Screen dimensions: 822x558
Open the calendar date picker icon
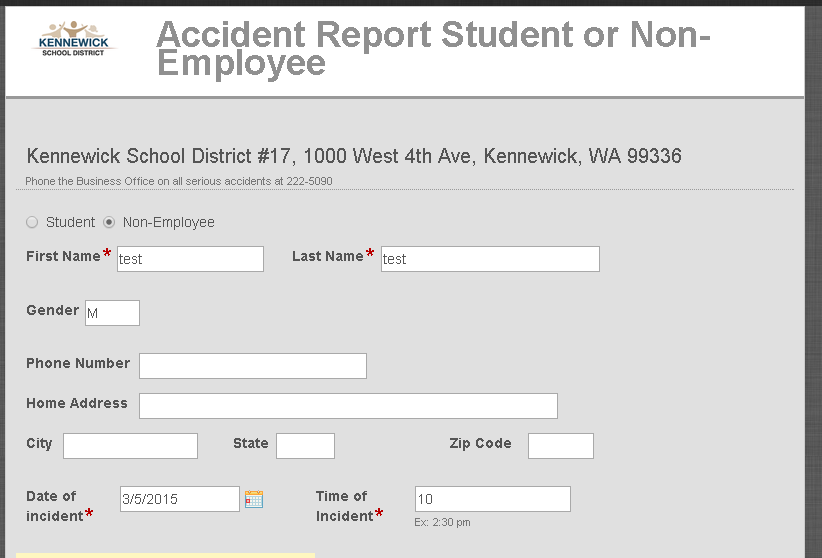[254, 499]
